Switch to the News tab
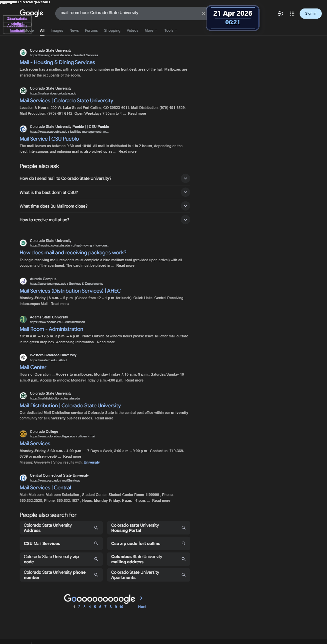 [x=74, y=30]
